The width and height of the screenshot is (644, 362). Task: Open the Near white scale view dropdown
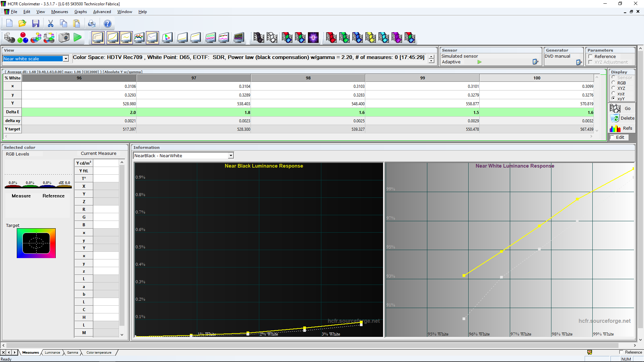tap(66, 59)
